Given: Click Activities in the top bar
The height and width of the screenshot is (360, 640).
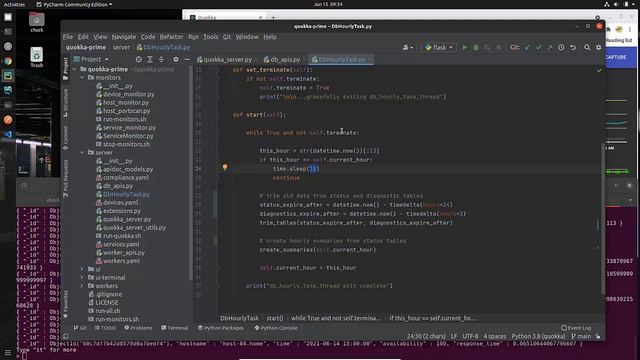Looking at the screenshot, I should click(x=14, y=4).
